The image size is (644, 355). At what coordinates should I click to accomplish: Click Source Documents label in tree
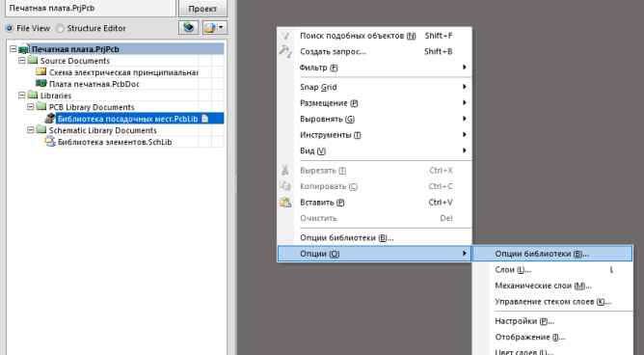(x=75, y=61)
